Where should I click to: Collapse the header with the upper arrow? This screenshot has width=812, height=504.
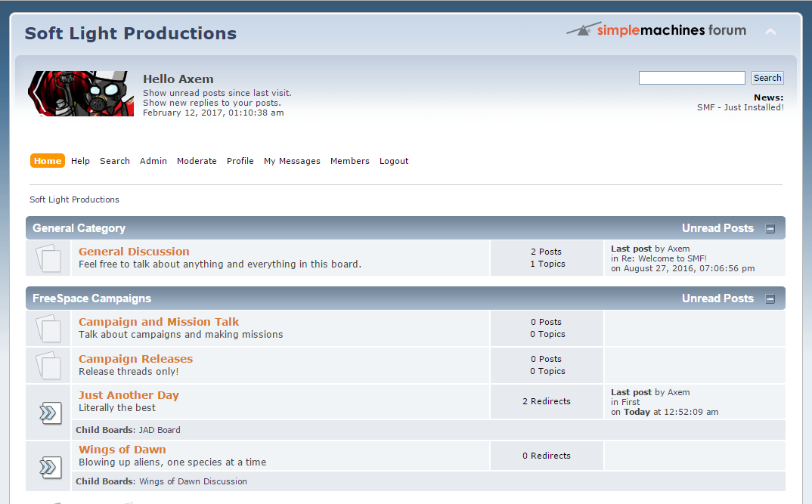click(770, 32)
